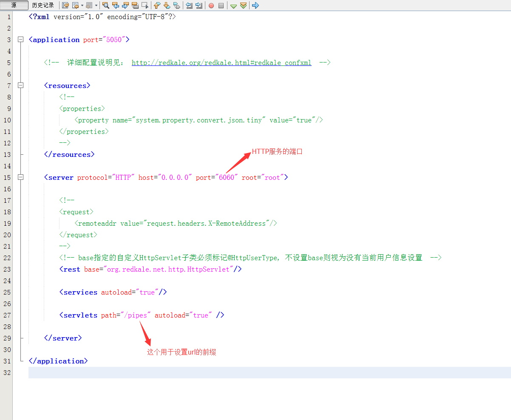Image resolution: width=511 pixels, height=420 pixels.
Task: Click the Last Edit location icon
Action: pos(65,6)
